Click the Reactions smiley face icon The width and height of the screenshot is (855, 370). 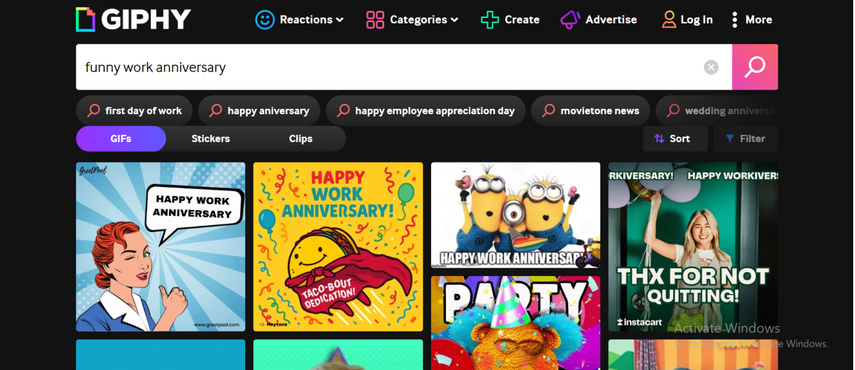point(265,20)
